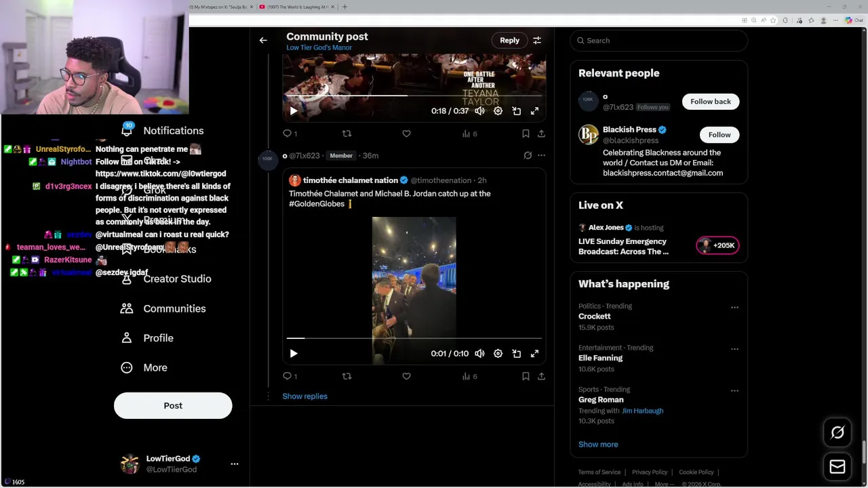Select the Member badge on @7lx623's post
The width and height of the screenshot is (868, 488).
point(341,156)
